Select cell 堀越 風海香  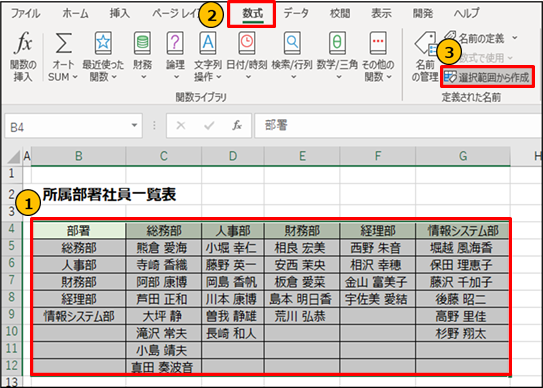pyautogui.click(x=463, y=248)
